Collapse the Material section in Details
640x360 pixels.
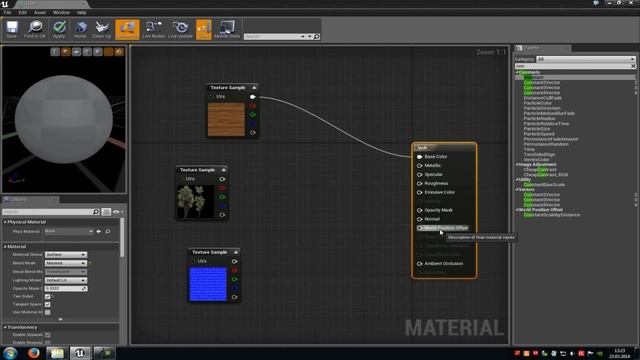5,247
